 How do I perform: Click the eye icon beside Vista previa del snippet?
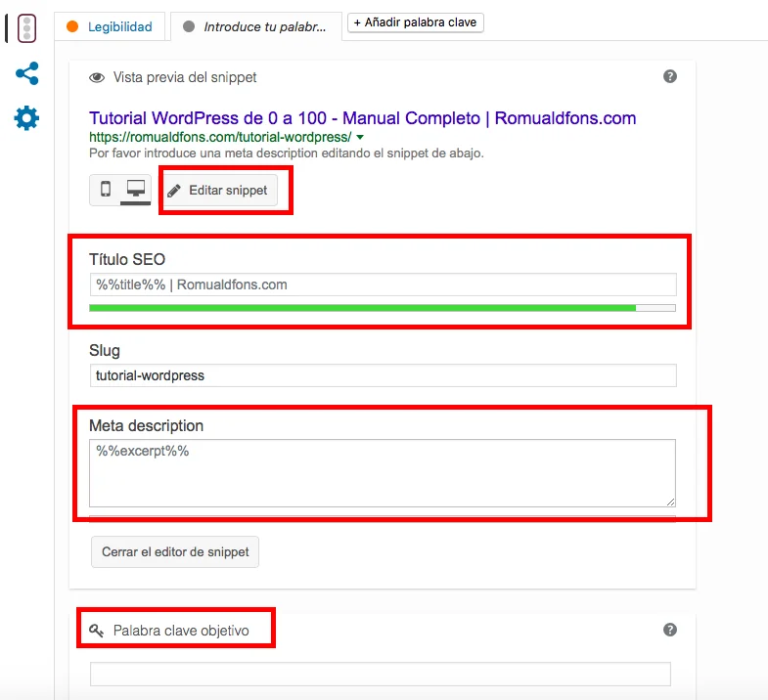coord(97,77)
